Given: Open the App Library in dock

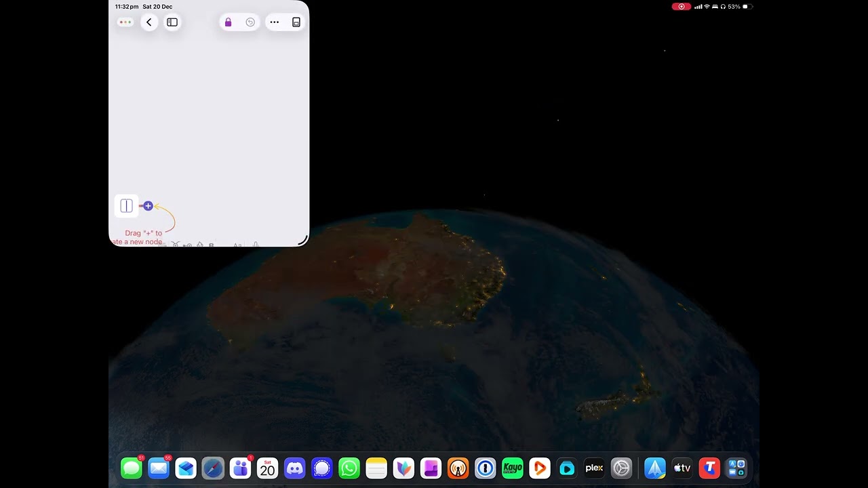Looking at the screenshot, I should pos(736,468).
